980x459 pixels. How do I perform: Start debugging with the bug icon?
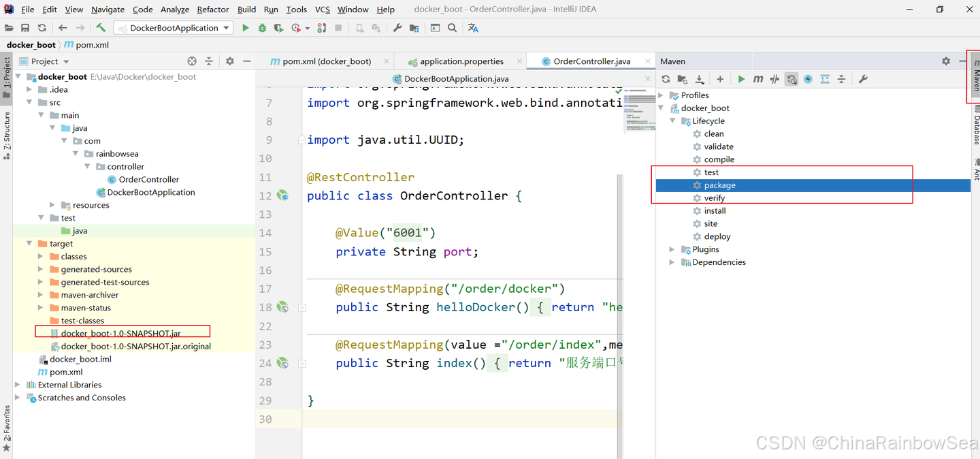(262, 28)
